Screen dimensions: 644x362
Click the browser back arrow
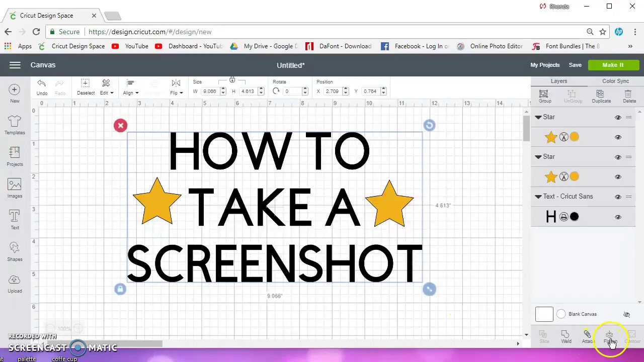[x=8, y=32]
